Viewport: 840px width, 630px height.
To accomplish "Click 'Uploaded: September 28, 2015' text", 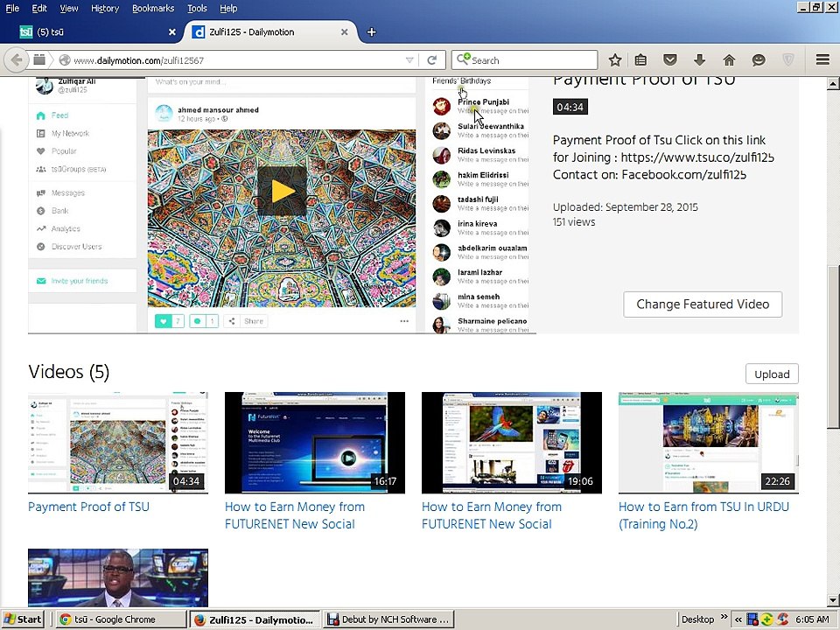I will [625, 207].
